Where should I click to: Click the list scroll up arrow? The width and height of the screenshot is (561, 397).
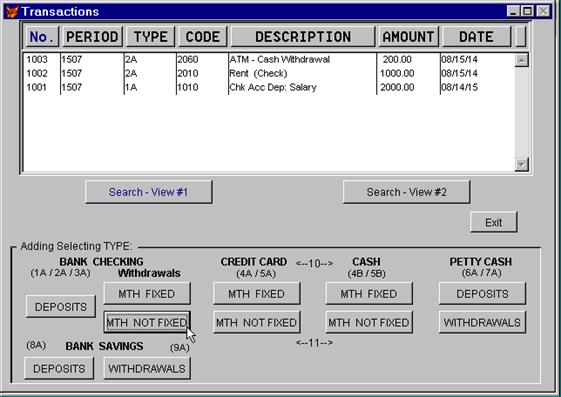click(521, 60)
